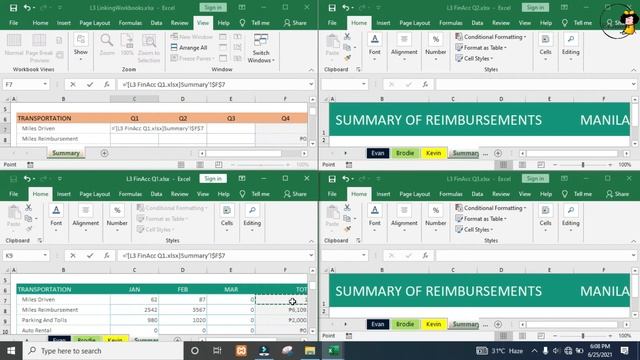Open File Explorer on taskbar
This screenshot has width=640, height=360.
(310, 351)
